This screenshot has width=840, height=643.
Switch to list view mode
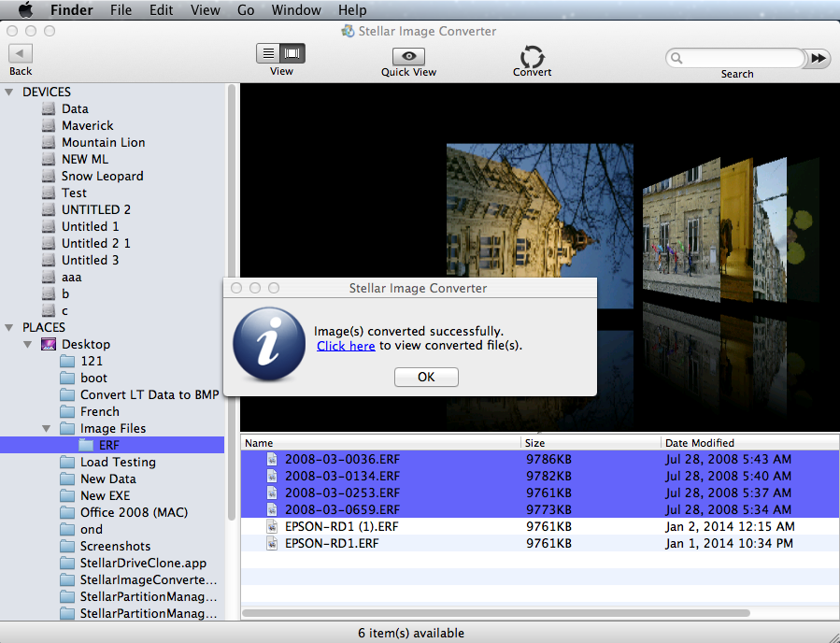(x=268, y=53)
